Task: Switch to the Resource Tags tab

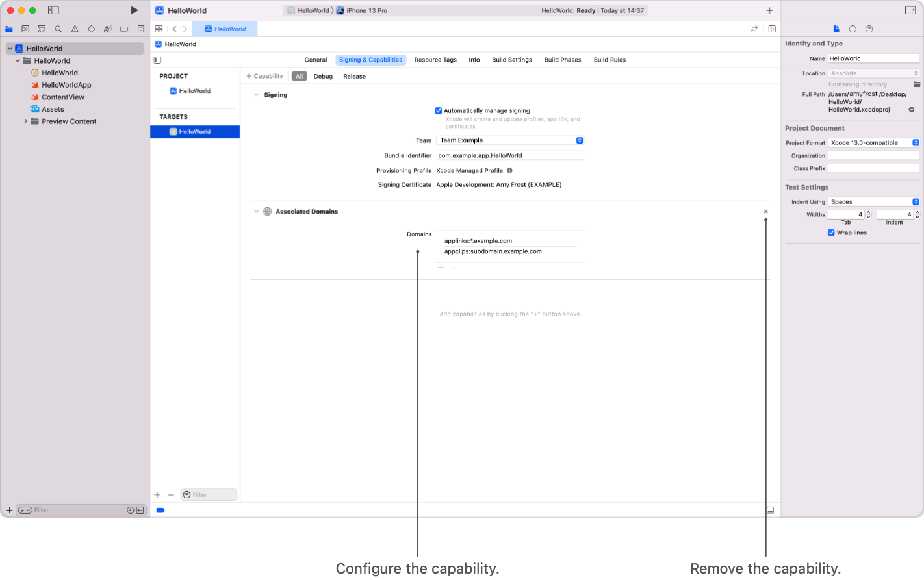Action: 435,60
